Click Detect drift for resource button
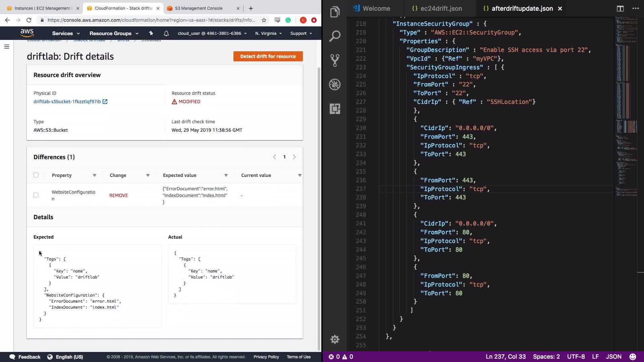 click(x=268, y=56)
